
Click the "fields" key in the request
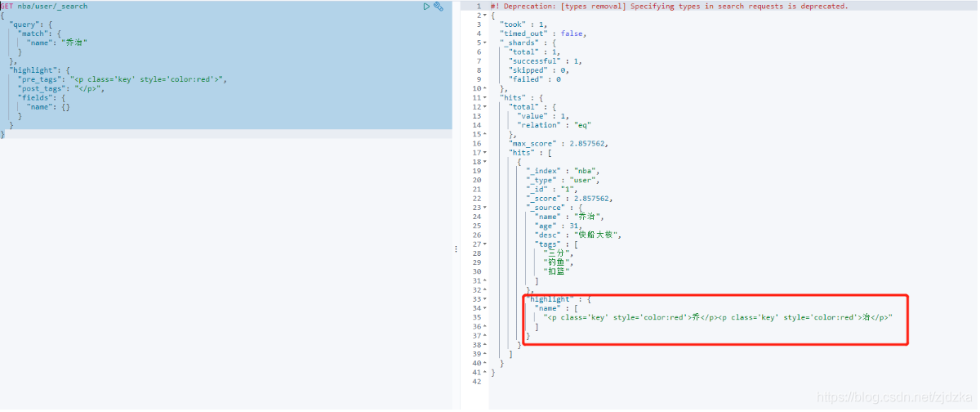(x=33, y=97)
